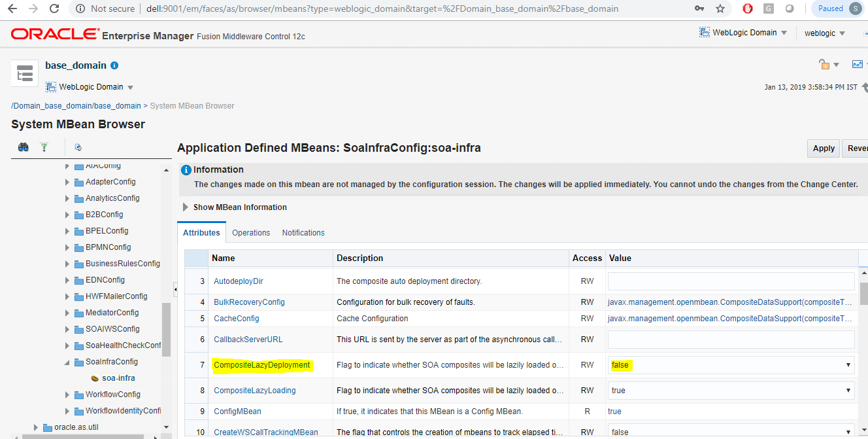This screenshot has height=439, width=868.
Task: Expand the MediatorConfig tree node
Action: coord(67,313)
